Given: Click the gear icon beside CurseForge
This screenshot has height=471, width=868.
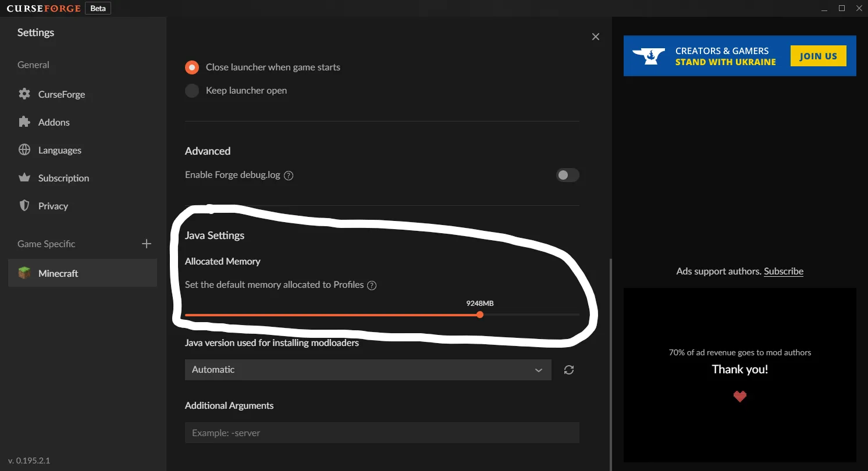Looking at the screenshot, I should [x=24, y=94].
